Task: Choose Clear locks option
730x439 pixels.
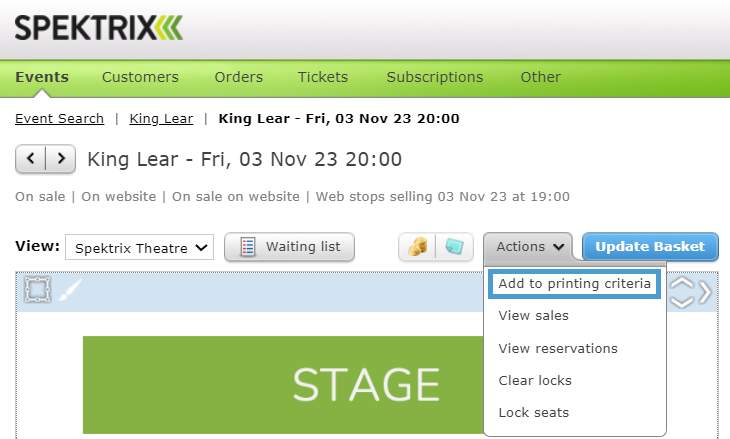Action: (x=535, y=380)
